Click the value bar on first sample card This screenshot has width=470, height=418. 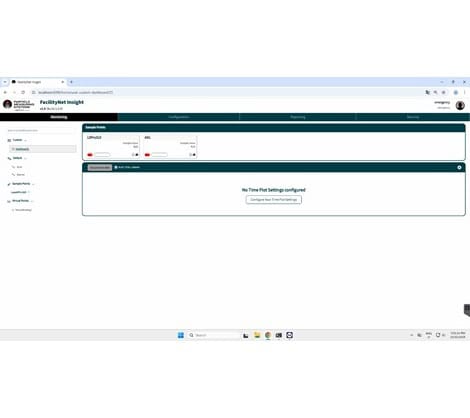coord(102,155)
